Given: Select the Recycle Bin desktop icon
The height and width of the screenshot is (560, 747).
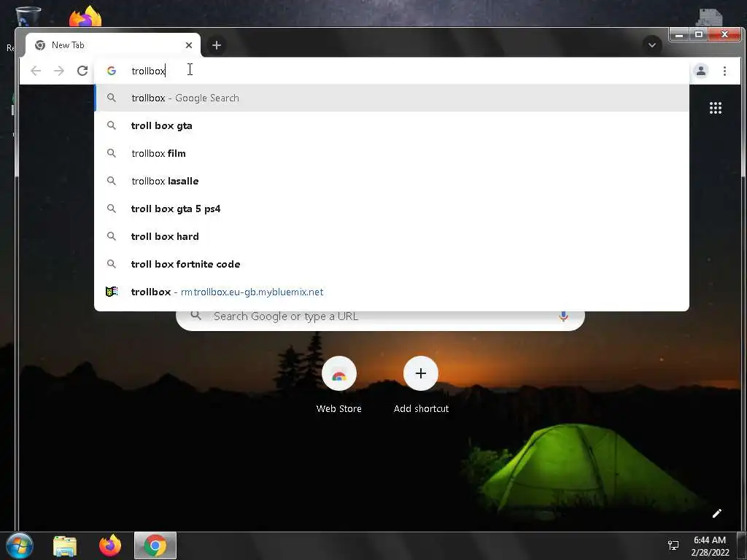Looking at the screenshot, I should click(28, 15).
